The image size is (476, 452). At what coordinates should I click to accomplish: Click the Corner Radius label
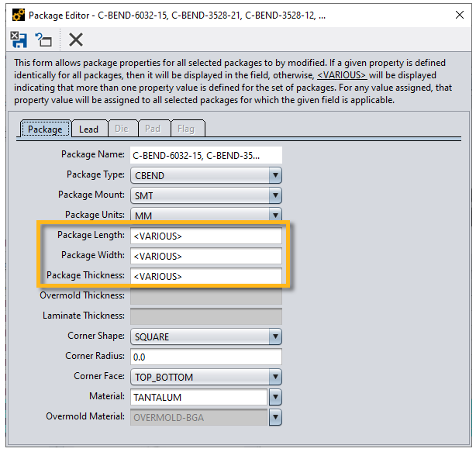[95, 355]
